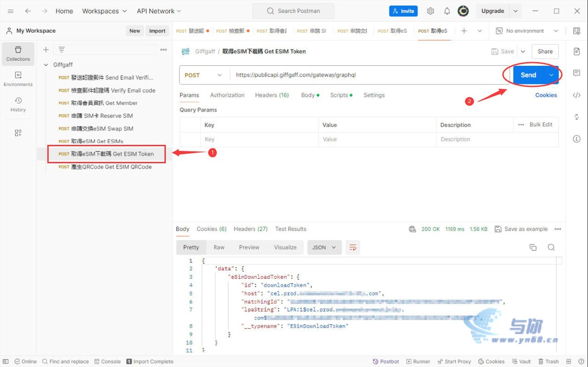Switch to the response Cookies (6) tab
The width and height of the screenshot is (588, 367).
pos(211,229)
